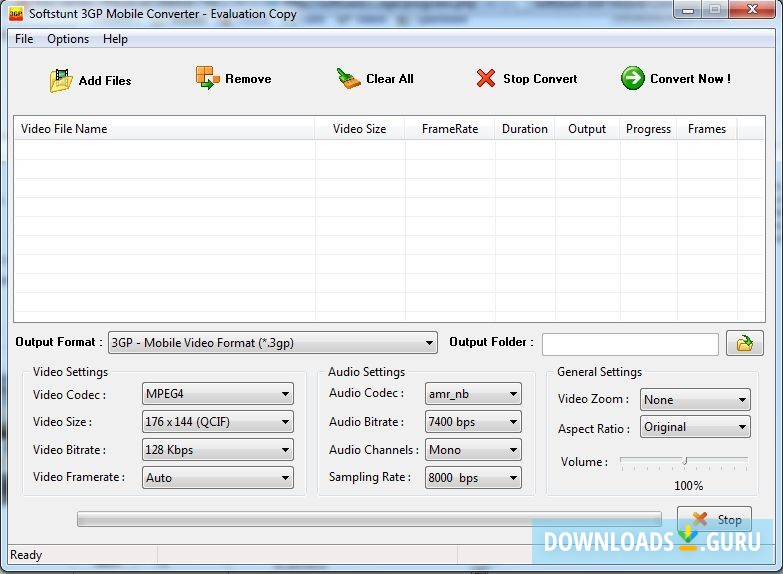Click the Ready status bar text
The image size is (783, 574).
tap(26, 555)
